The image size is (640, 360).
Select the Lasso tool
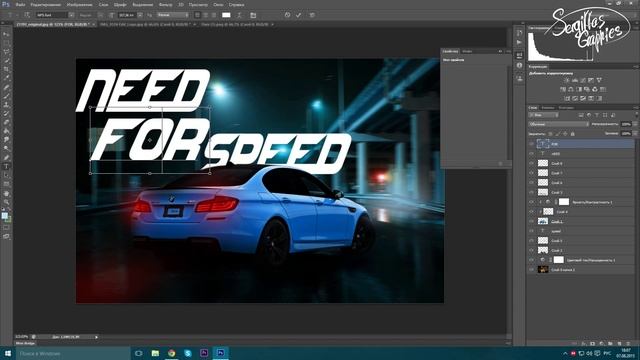[x=6, y=52]
